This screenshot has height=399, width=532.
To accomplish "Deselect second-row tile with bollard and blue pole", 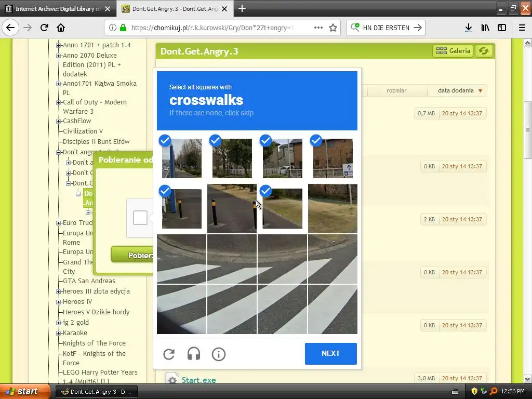I will (x=181, y=209).
